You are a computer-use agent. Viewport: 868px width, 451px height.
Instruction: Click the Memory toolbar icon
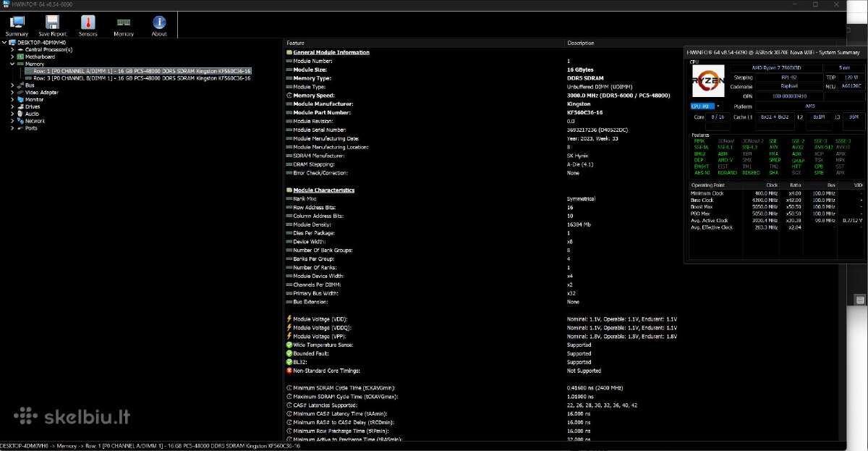click(x=124, y=23)
